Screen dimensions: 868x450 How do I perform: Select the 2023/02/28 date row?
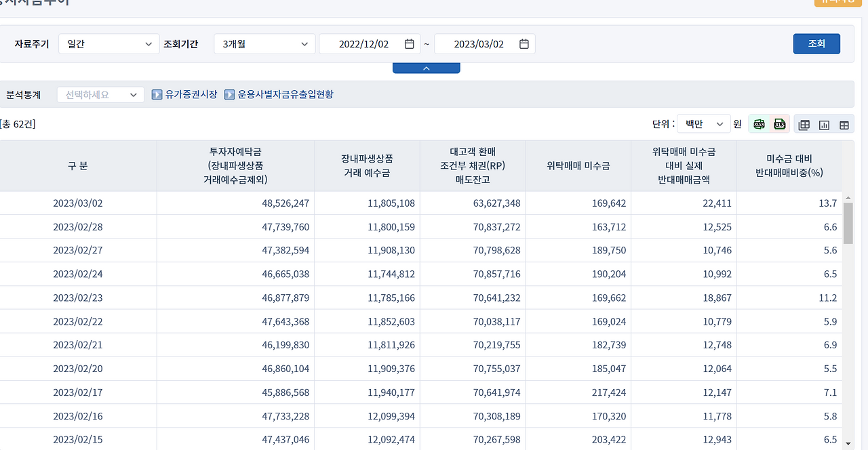(421, 227)
